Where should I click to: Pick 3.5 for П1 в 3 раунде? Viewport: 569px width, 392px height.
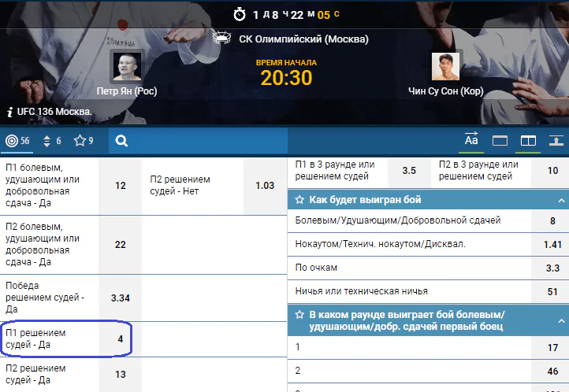pyautogui.click(x=409, y=170)
